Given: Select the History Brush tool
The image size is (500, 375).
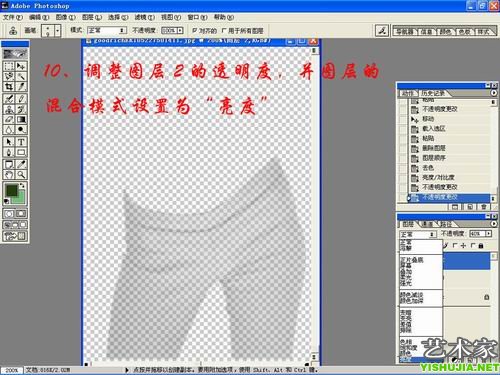Looking at the screenshot, I should [x=21, y=109].
